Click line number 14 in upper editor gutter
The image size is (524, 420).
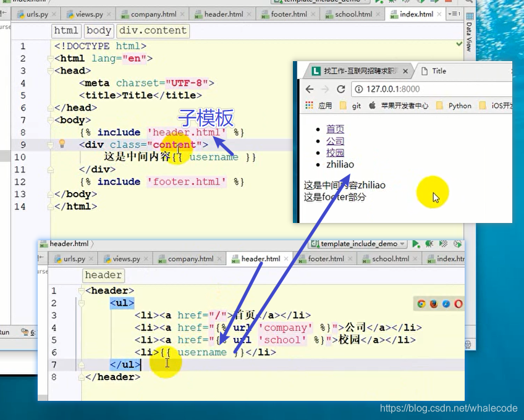click(x=20, y=206)
